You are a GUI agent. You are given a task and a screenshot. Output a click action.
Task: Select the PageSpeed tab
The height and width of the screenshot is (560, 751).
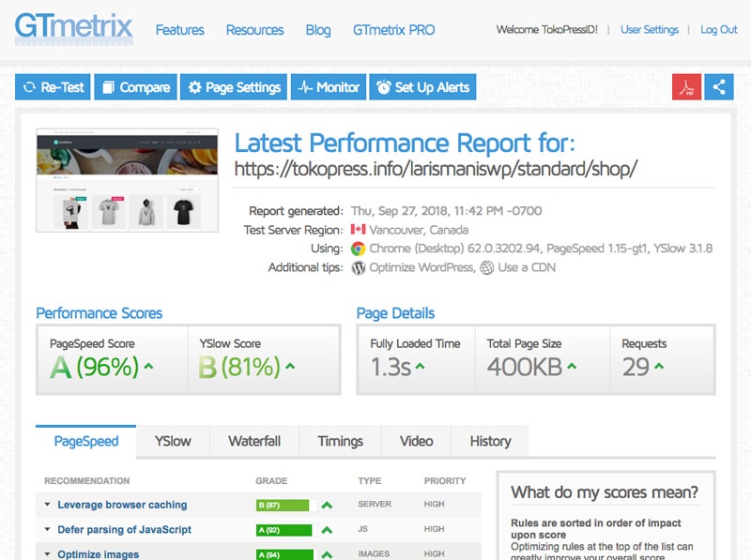[x=86, y=441]
